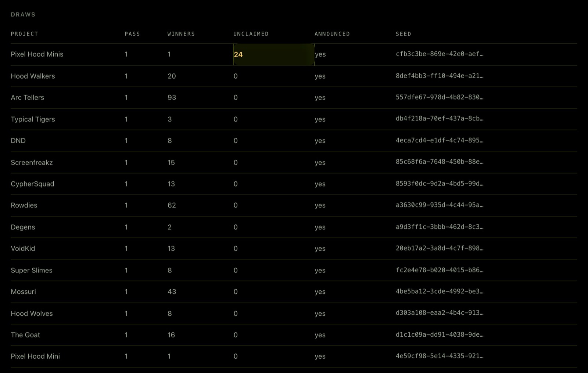588x373 pixels.
Task: Click the seed starting with cfb3c3be
Action: 440,54
